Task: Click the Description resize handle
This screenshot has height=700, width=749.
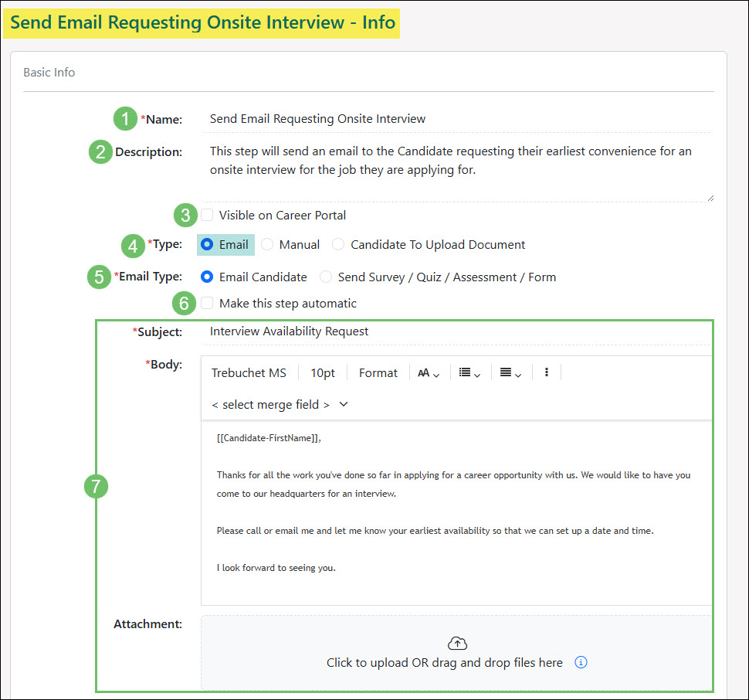Action: pyautogui.click(x=710, y=199)
